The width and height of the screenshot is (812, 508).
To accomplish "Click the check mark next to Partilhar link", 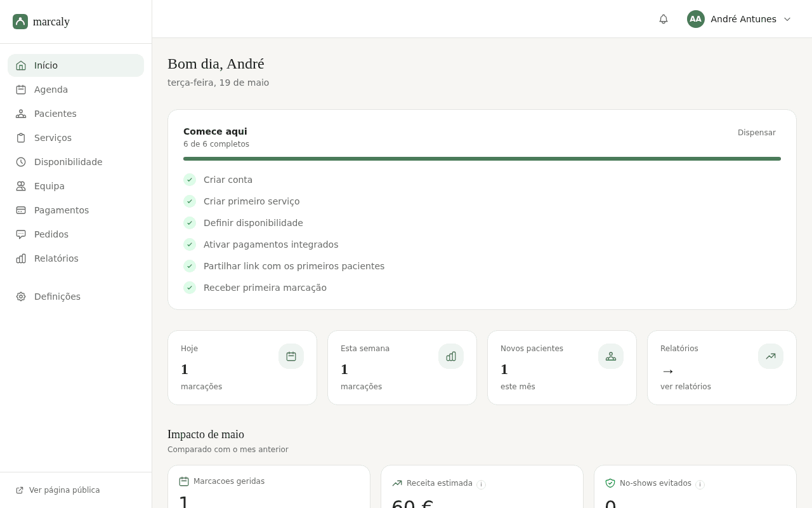I will pos(190,266).
